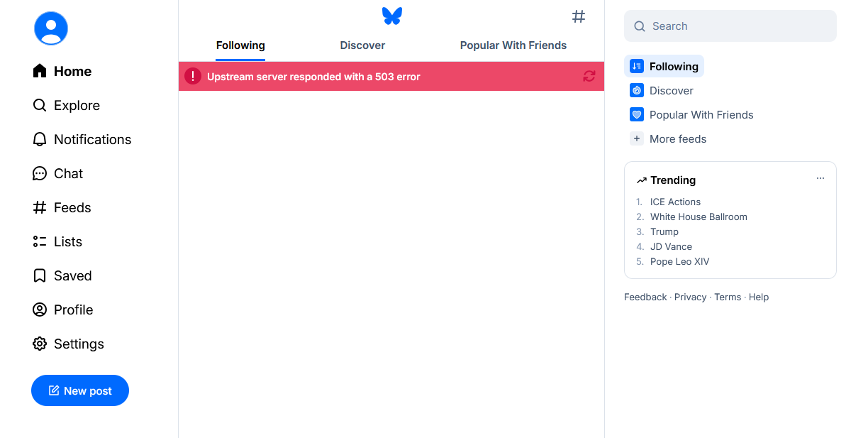868x438 pixels.
Task: Open feeds via hashtag icon in header
Action: [579, 16]
